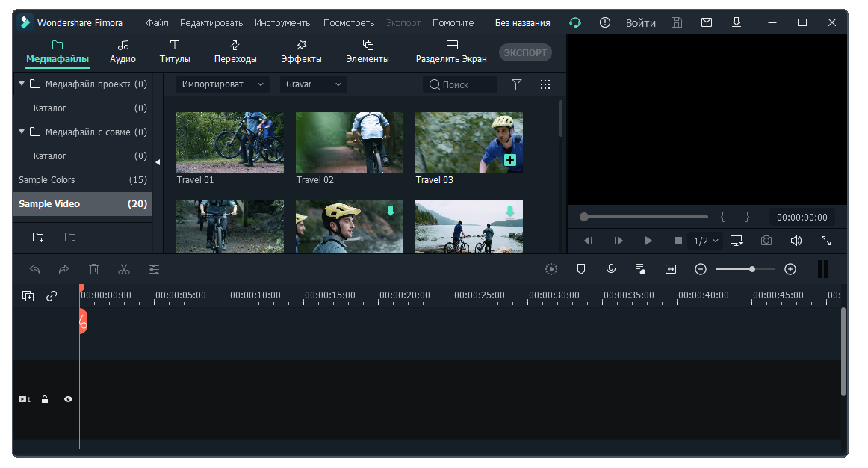Take a snapshot with the camera icon
This screenshot has width=868, height=468.
click(766, 241)
